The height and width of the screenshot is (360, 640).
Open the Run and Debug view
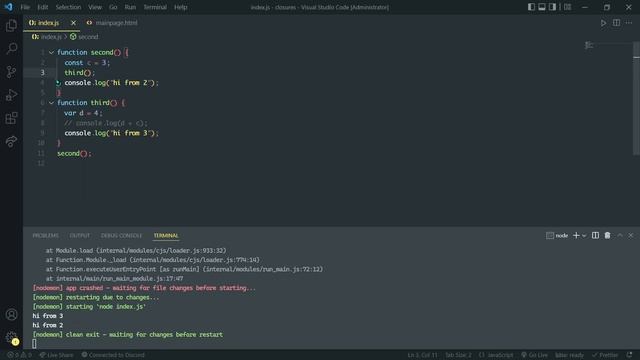(11, 95)
